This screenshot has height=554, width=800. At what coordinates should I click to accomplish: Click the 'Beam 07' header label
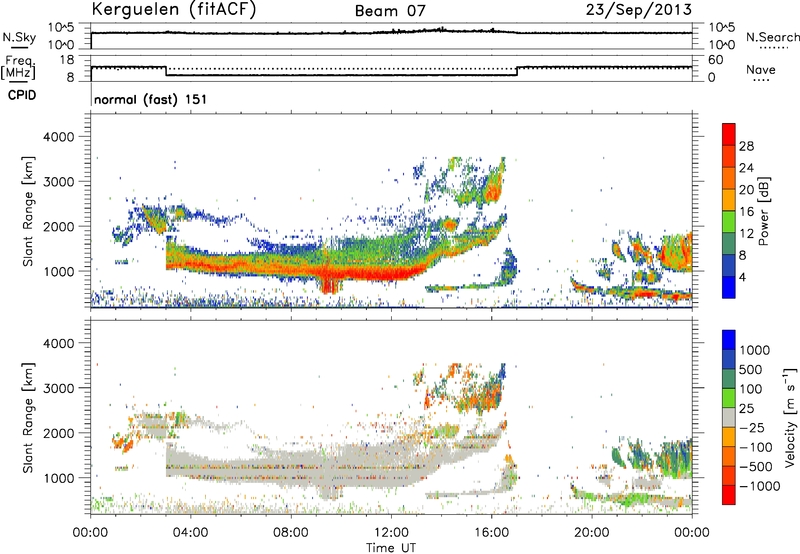tap(390, 11)
